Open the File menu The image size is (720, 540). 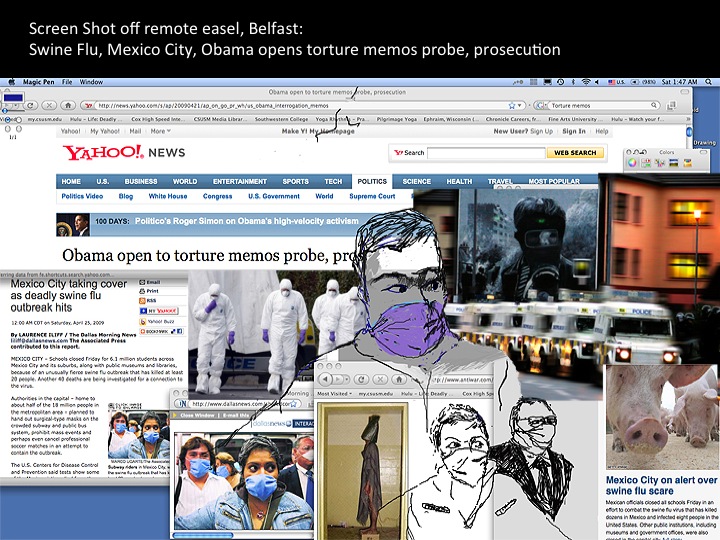tap(67, 82)
